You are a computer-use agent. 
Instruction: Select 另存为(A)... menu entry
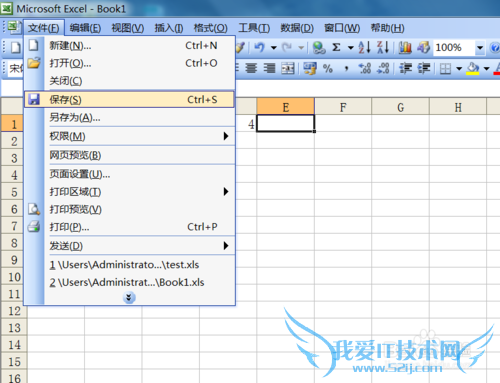(x=130, y=117)
